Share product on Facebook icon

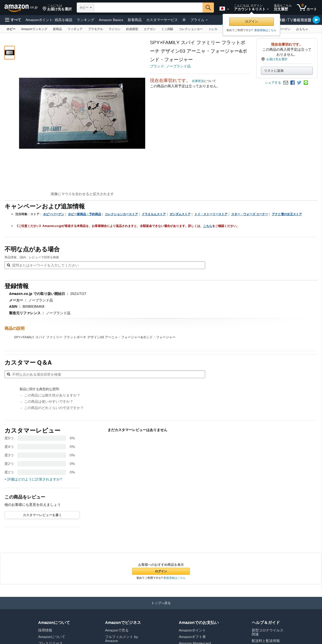click(x=292, y=83)
